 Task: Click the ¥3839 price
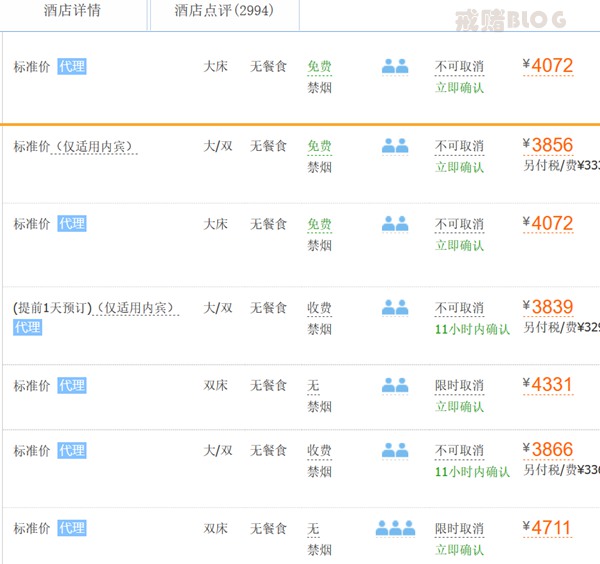(551, 307)
